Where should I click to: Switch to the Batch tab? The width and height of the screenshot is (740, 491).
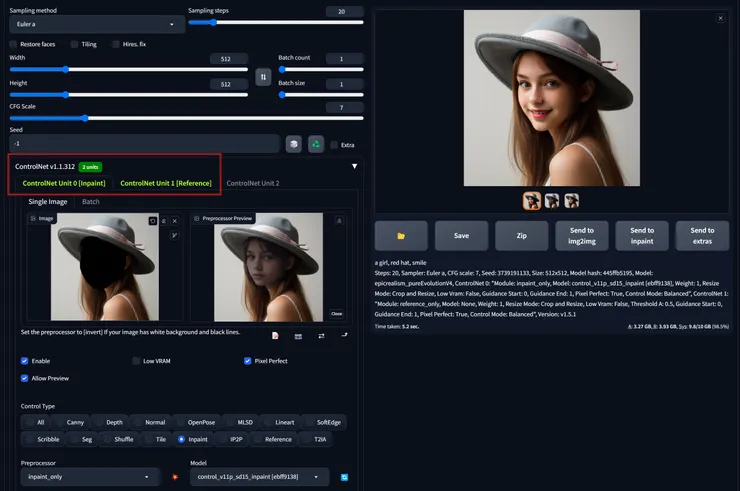tap(91, 201)
